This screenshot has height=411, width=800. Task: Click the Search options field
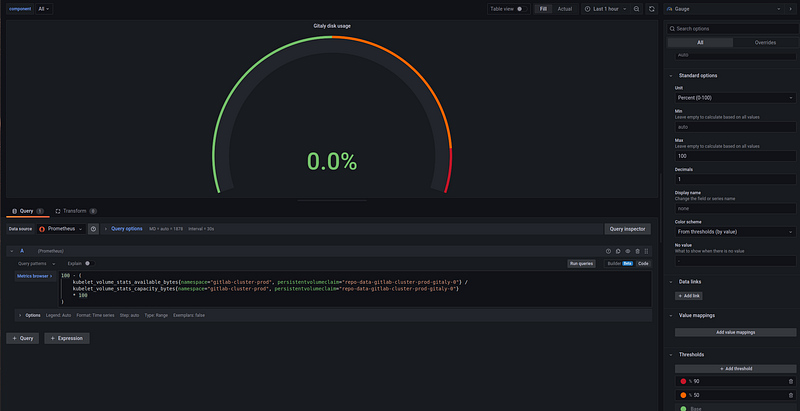tap(733, 29)
